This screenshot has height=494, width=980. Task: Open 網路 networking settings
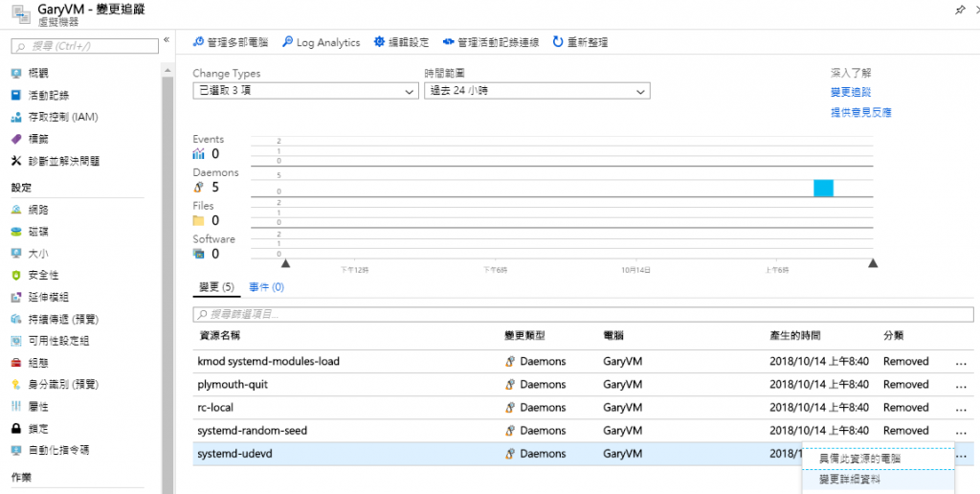[38, 210]
